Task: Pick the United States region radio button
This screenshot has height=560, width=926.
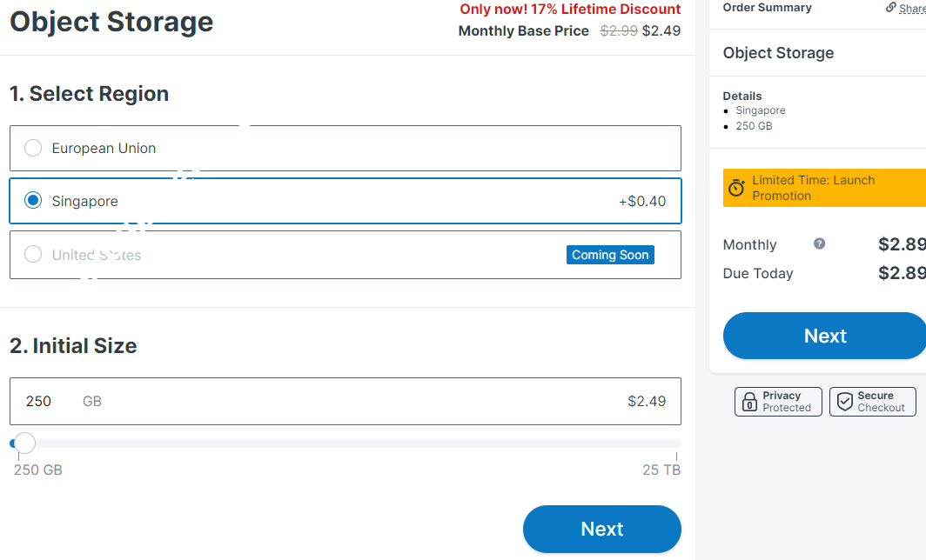Action: coord(33,254)
